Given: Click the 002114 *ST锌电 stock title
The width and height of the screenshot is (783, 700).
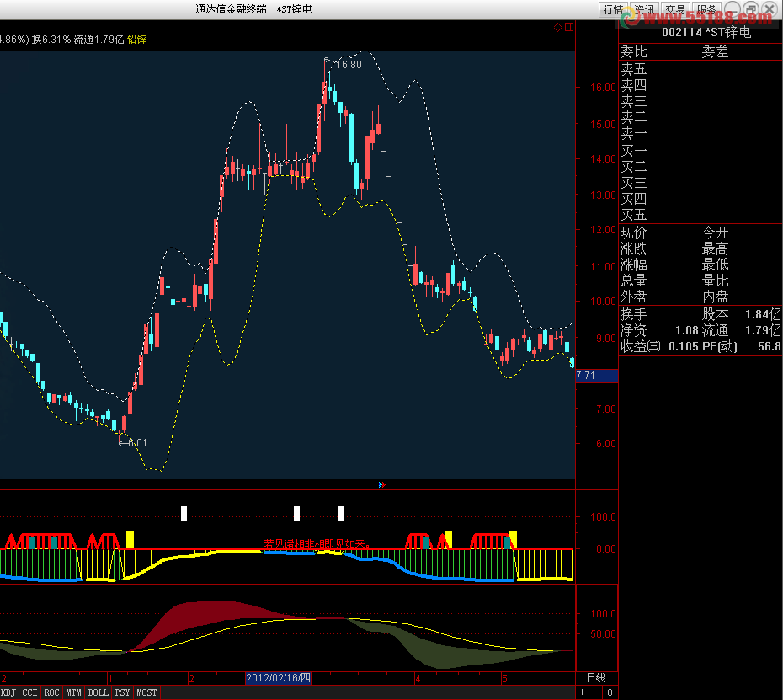Looking at the screenshot, I should 706,33.
